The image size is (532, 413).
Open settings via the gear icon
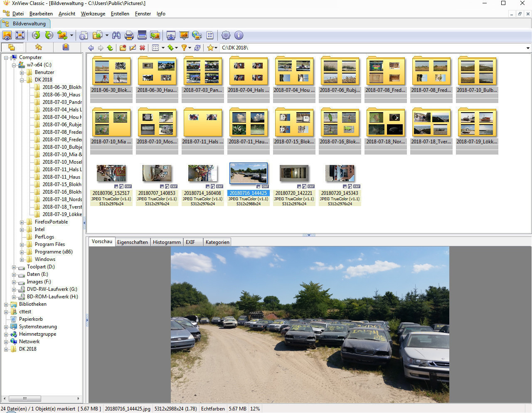[x=226, y=35]
